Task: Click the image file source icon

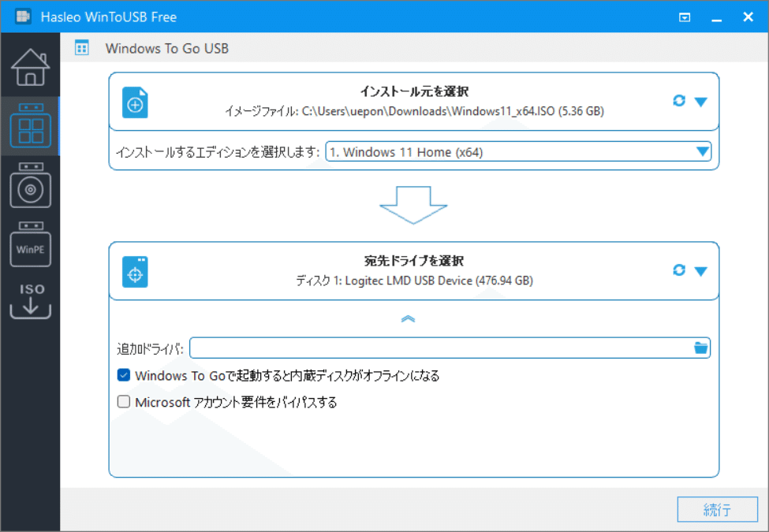Action: click(x=135, y=102)
